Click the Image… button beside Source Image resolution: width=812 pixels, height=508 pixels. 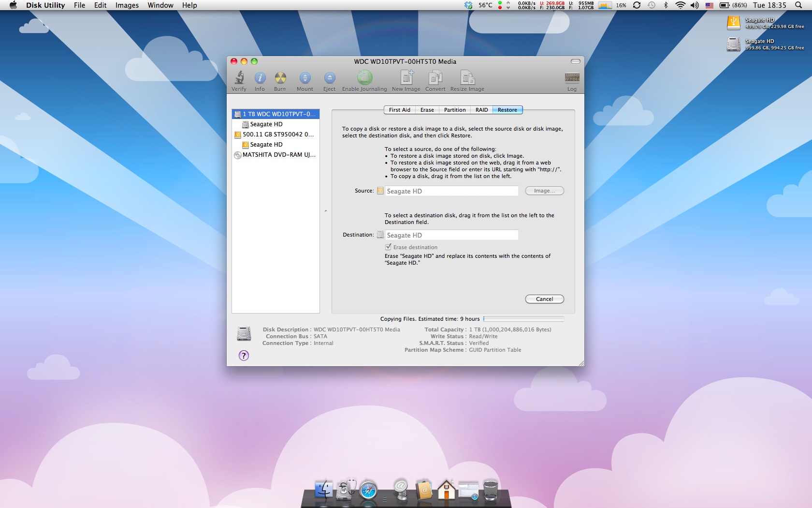pyautogui.click(x=545, y=191)
